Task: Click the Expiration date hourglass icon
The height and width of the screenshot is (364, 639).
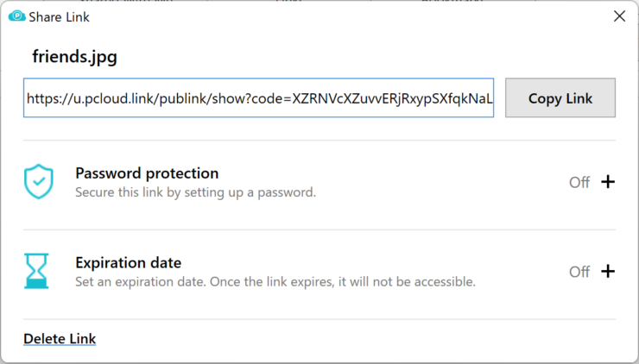Action: [36, 271]
